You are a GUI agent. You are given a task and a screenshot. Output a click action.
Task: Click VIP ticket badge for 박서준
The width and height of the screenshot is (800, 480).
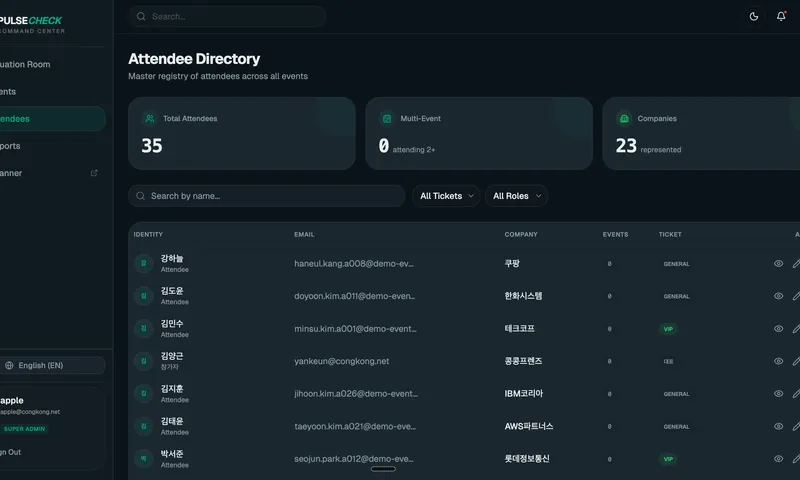(x=668, y=459)
